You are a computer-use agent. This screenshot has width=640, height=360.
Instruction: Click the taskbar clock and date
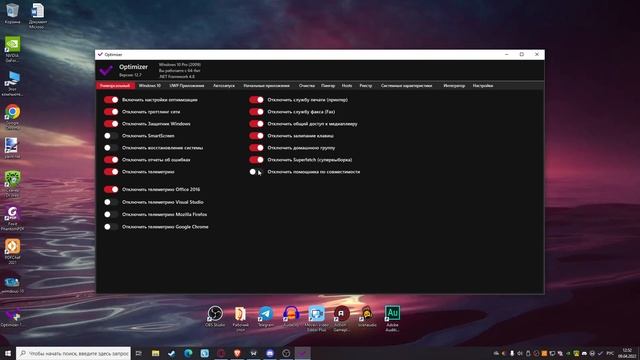pos(627,353)
